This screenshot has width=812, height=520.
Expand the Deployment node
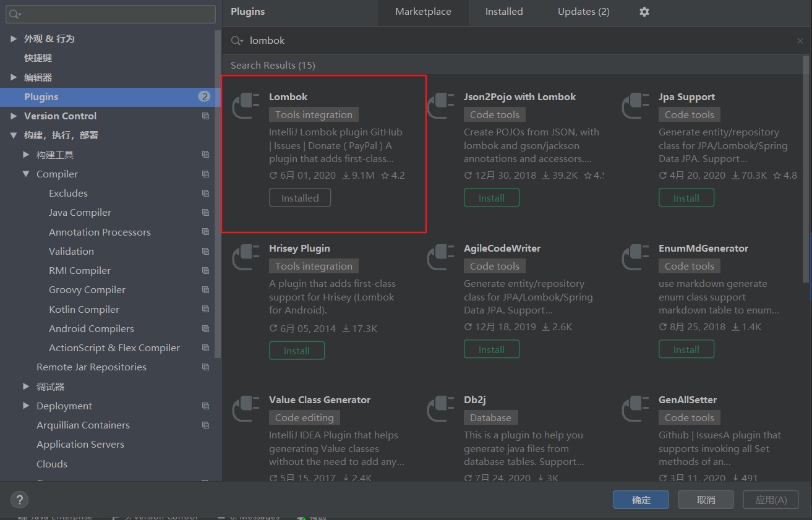(26, 406)
